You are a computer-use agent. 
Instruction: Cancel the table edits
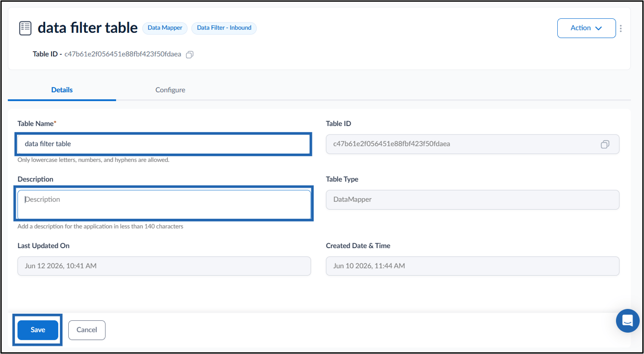coord(87,330)
